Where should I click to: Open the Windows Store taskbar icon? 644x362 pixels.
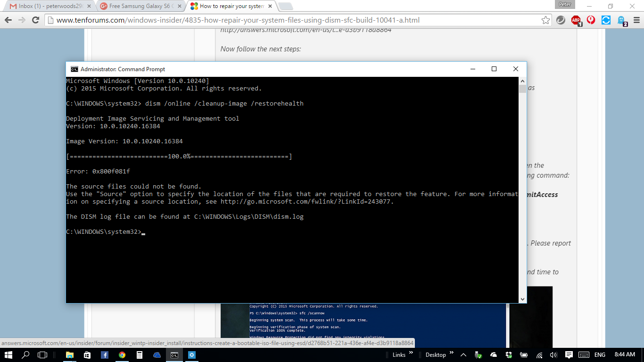pyautogui.click(x=192, y=355)
